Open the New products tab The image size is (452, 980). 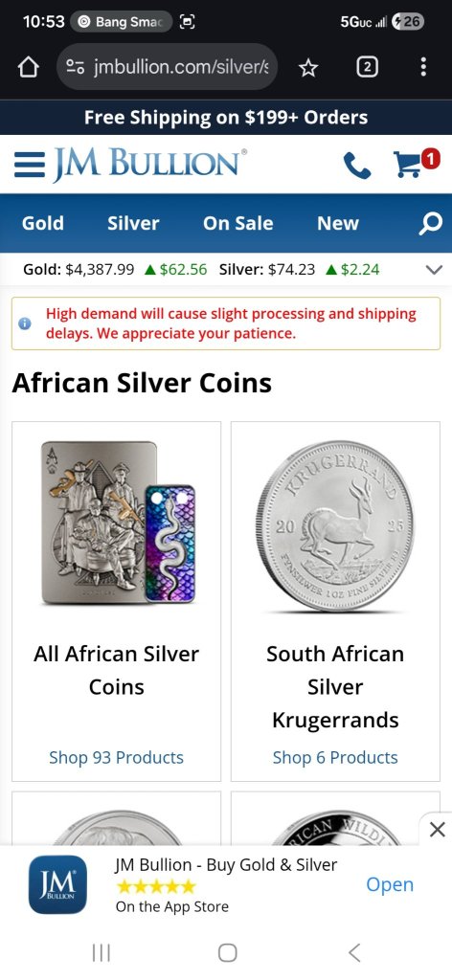pyautogui.click(x=338, y=223)
